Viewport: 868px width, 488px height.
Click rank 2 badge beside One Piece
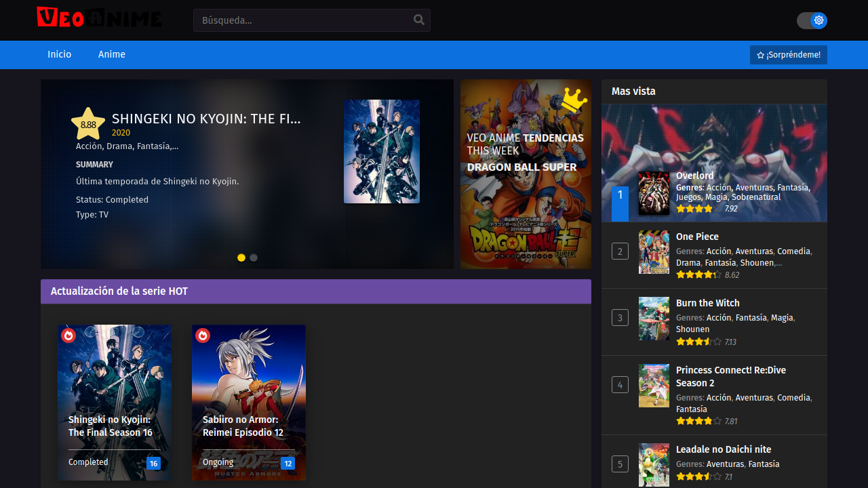point(620,251)
